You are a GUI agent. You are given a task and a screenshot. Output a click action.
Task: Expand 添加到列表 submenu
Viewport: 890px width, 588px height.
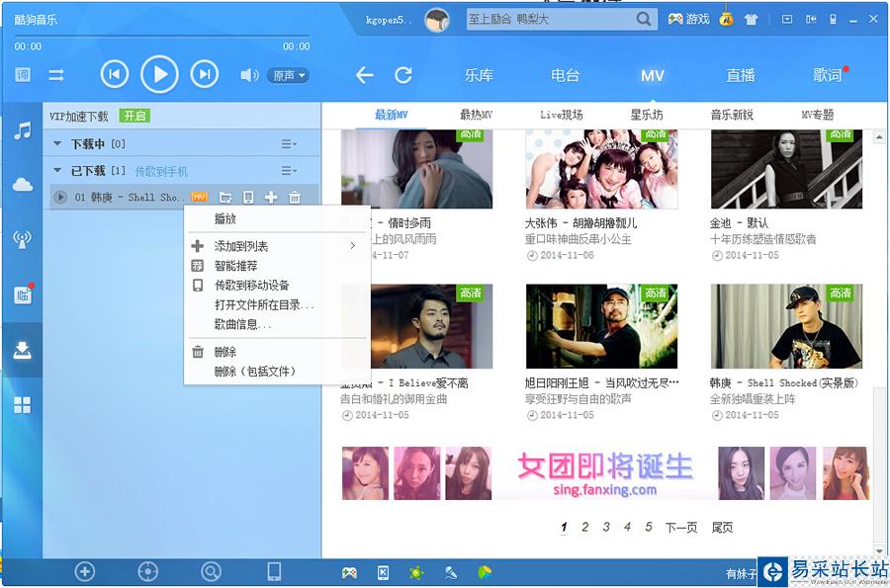(277, 246)
